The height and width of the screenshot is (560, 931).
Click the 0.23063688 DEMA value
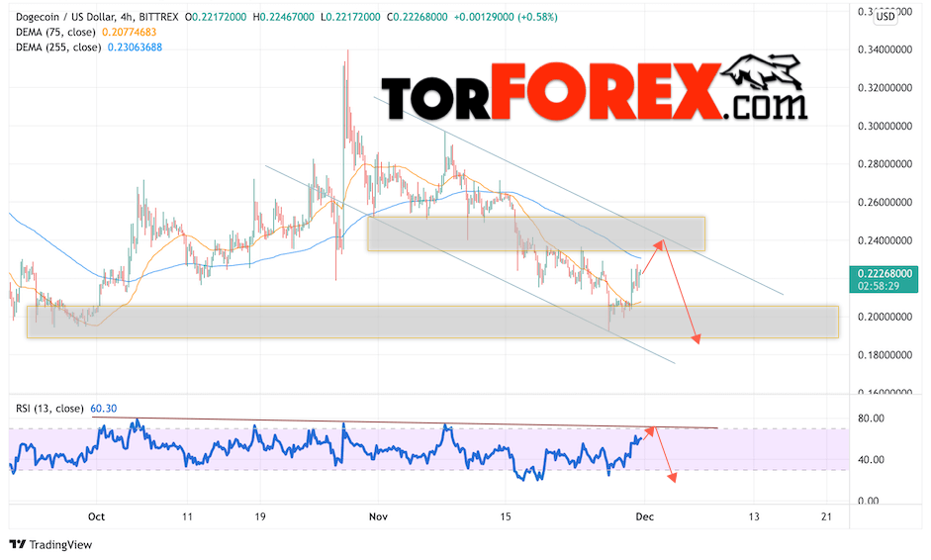(135, 47)
